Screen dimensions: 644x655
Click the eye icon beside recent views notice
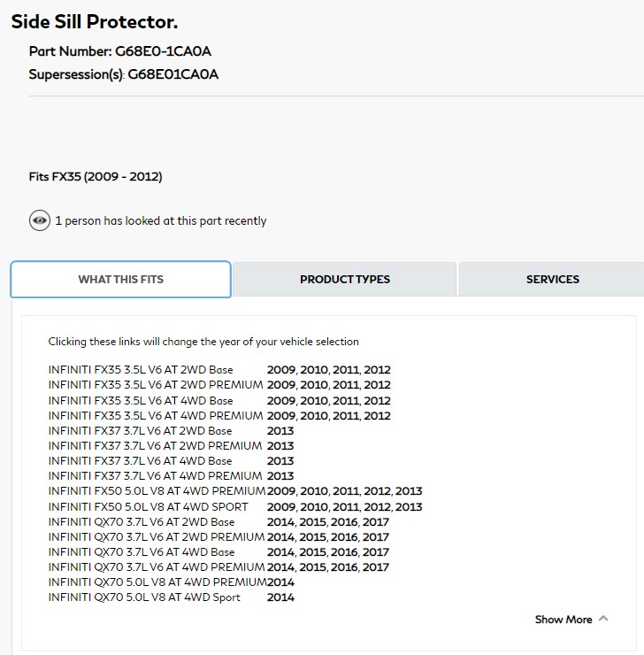click(40, 220)
